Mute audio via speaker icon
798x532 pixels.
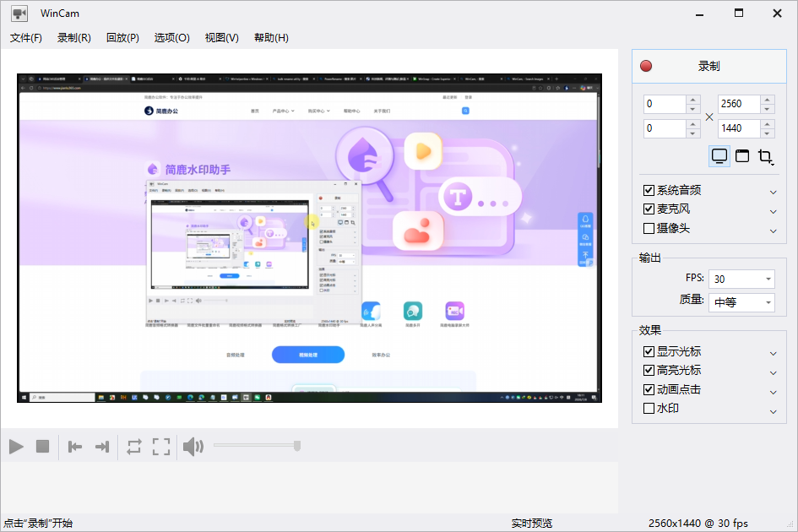(193, 447)
